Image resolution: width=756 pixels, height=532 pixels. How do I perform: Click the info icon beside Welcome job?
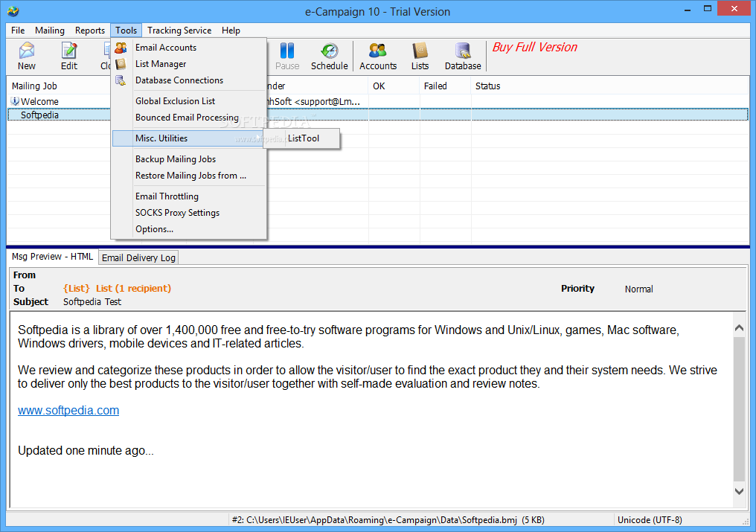click(x=15, y=100)
